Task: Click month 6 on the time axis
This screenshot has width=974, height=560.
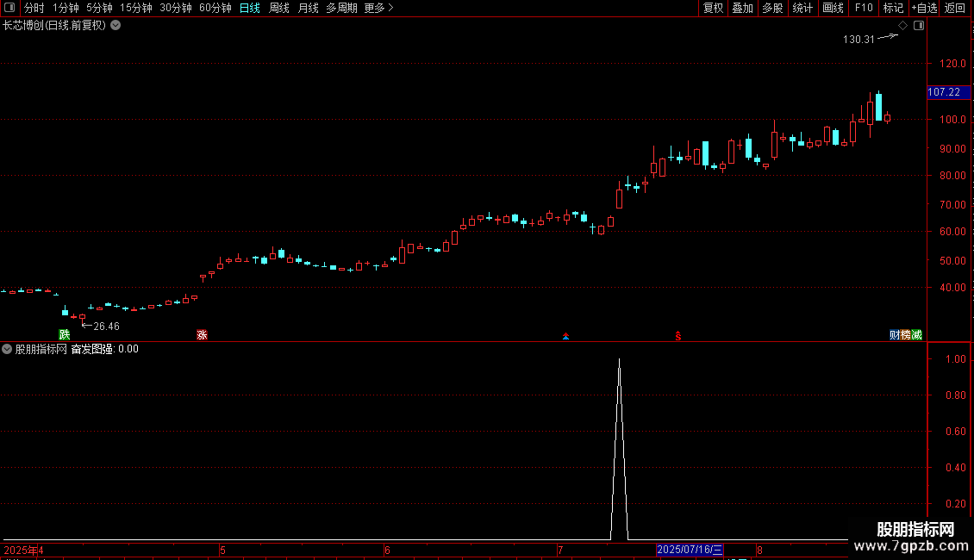Action: (x=387, y=550)
